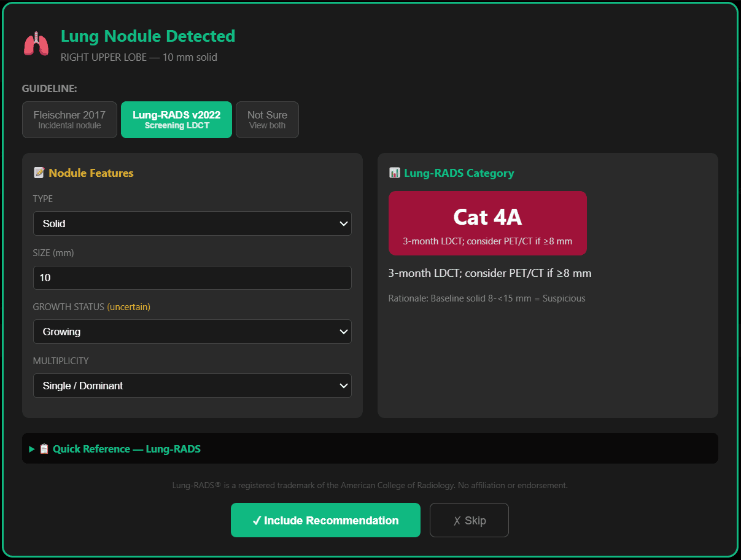Click the Rationale text under the recommendation

coord(486,298)
